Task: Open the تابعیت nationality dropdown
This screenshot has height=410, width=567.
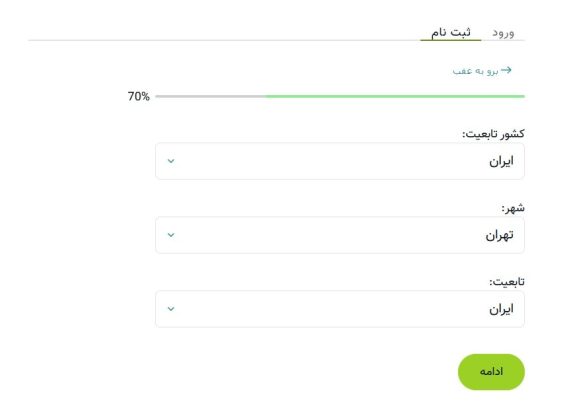Action: [x=340, y=309]
